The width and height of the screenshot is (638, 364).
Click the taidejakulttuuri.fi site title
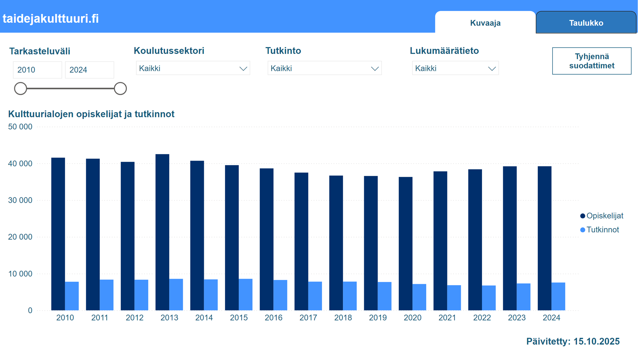pos(51,18)
